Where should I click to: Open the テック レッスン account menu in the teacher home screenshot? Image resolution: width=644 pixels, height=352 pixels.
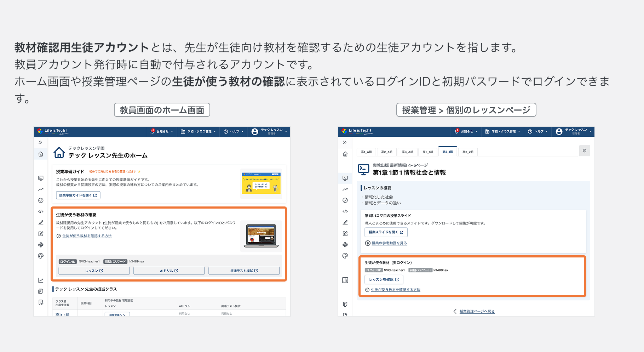pos(269,131)
